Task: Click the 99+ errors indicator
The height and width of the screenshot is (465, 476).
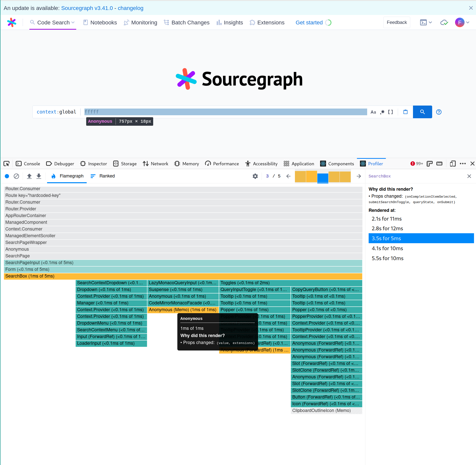Action: coord(417,164)
